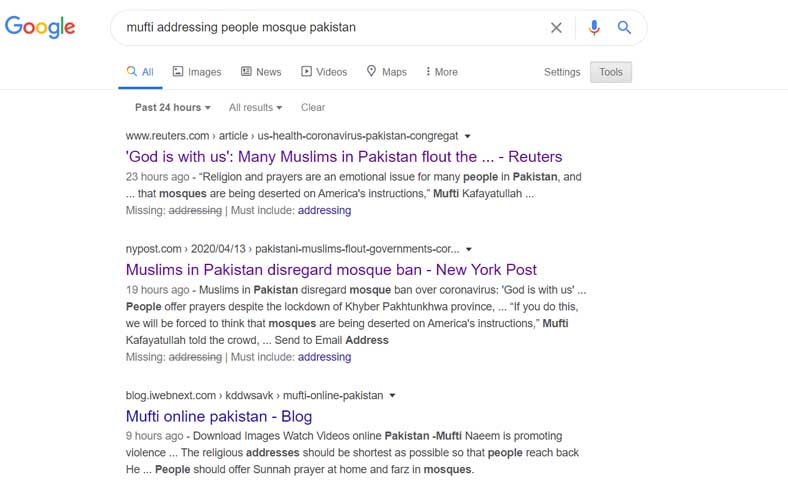Open Videos results tab
Image resolution: width=788 pixels, height=493 pixels.
pyautogui.click(x=324, y=72)
